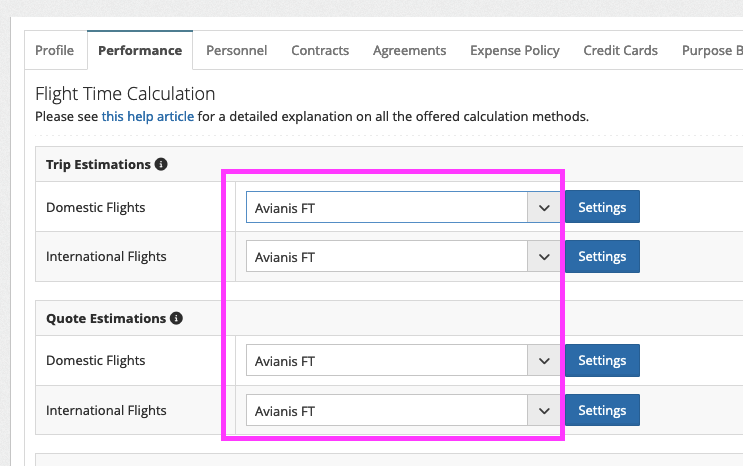
Task: Open the Contracts tab
Action: coord(320,50)
